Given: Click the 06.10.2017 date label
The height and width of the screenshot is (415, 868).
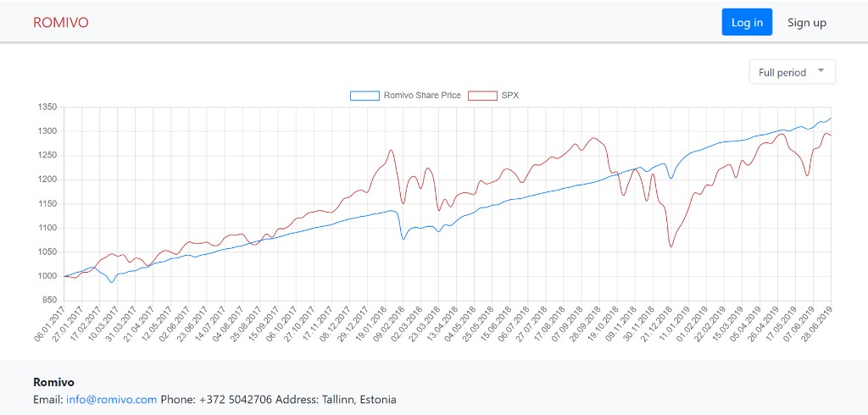Looking at the screenshot, I should pyautogui.click(x=281, y=324).
